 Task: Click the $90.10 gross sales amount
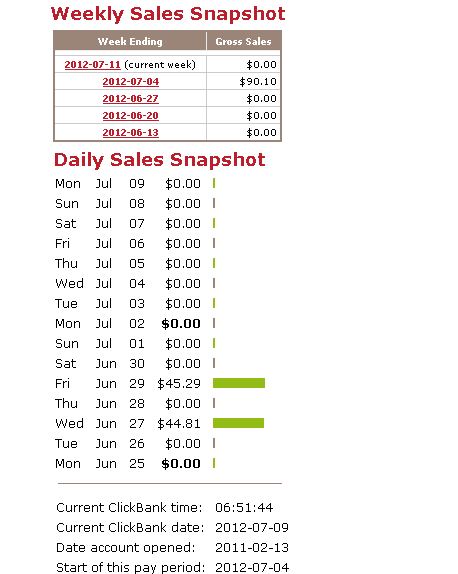coord(258,82)
